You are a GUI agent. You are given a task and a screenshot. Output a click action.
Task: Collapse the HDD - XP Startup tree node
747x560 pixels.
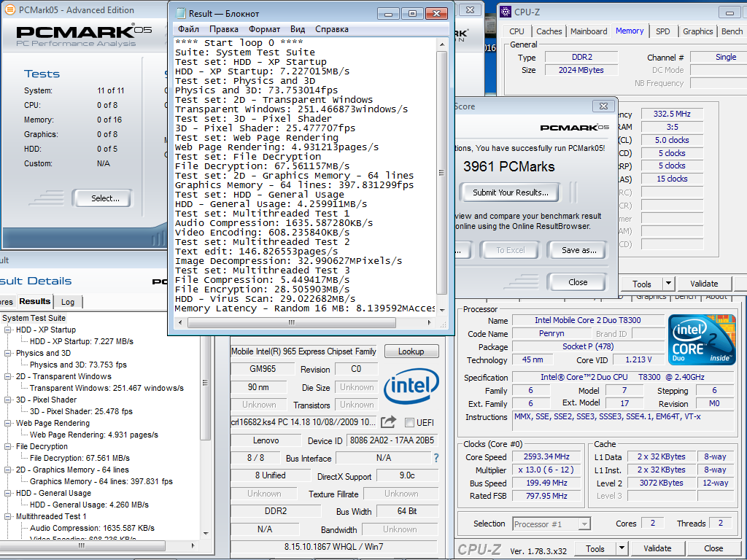point(7,330)
